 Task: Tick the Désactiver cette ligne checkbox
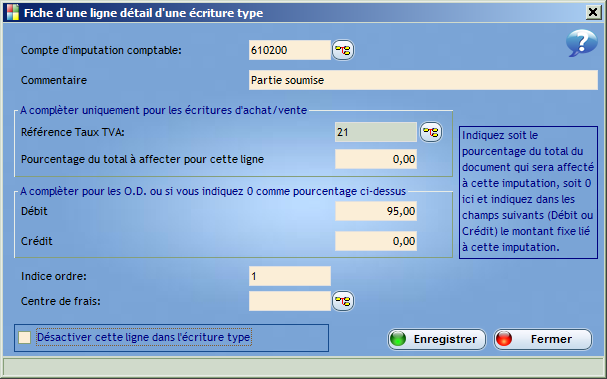point(25,337)
